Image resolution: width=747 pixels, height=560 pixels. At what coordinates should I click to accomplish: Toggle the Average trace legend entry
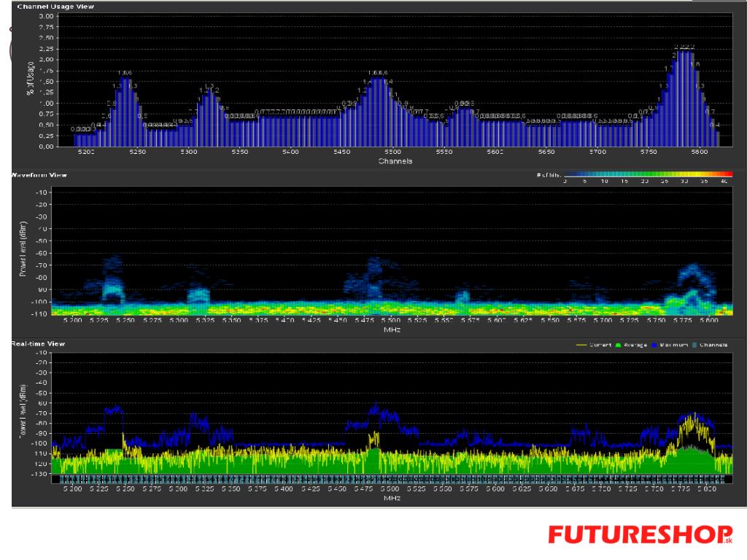pos(631,345)
